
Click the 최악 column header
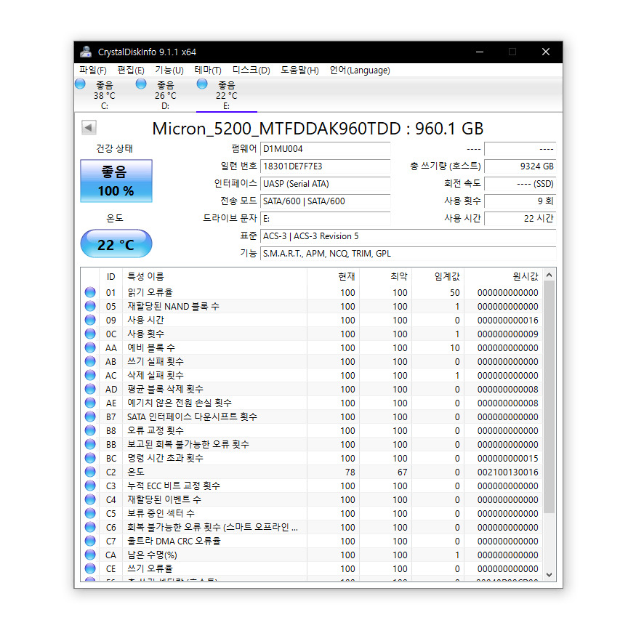point(385,276)
